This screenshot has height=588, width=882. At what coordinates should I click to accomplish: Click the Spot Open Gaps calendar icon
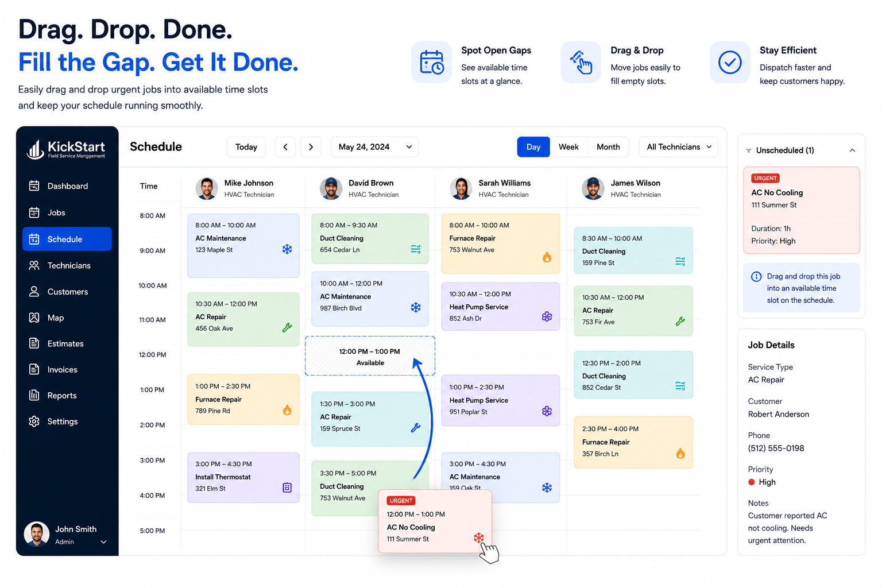431,62
